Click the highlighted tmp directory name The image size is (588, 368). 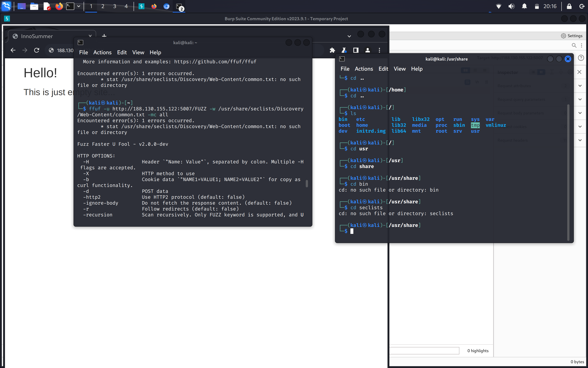tap(475, 125)
